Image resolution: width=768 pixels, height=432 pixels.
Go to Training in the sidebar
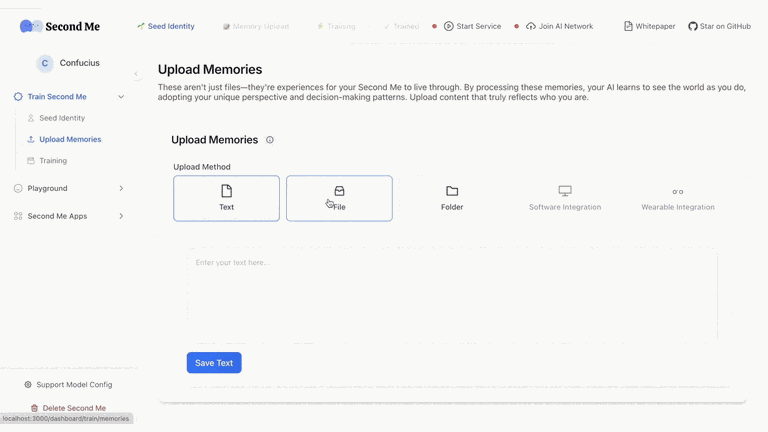click(x=53, y=161)
